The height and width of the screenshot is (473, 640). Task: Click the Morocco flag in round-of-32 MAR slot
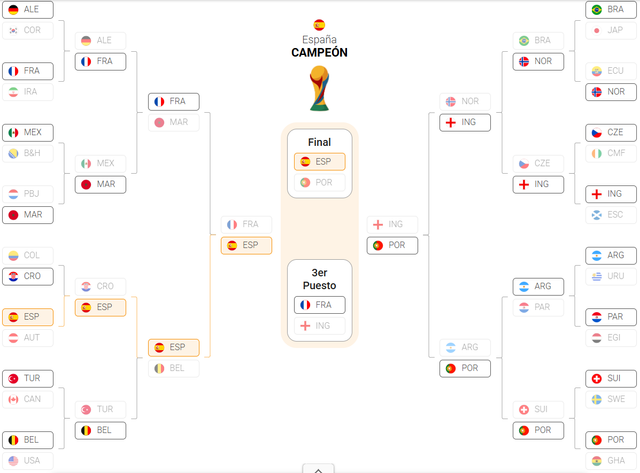13,215
